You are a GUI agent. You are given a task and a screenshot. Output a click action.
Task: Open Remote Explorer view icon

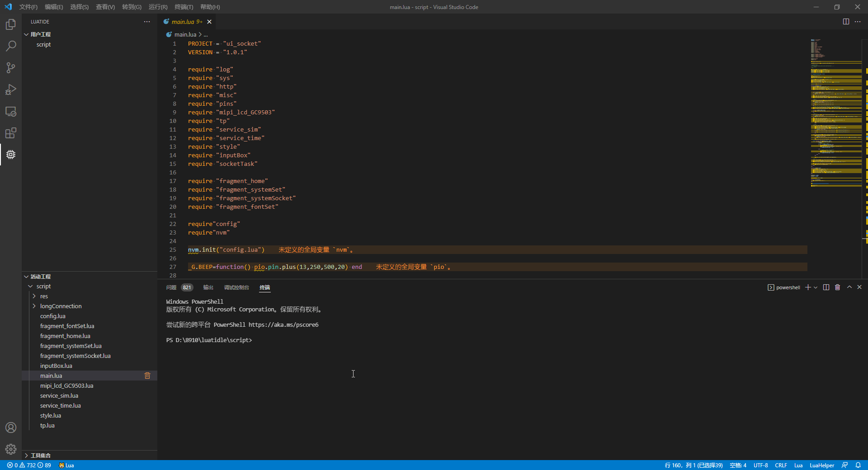coord(11,111)
